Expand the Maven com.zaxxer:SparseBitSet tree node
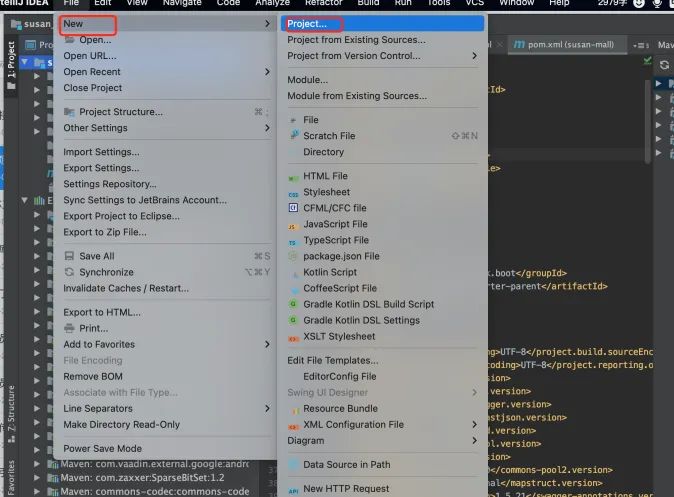Image resolution: width=674 pixels, height=497 pixels. point(37,478)
